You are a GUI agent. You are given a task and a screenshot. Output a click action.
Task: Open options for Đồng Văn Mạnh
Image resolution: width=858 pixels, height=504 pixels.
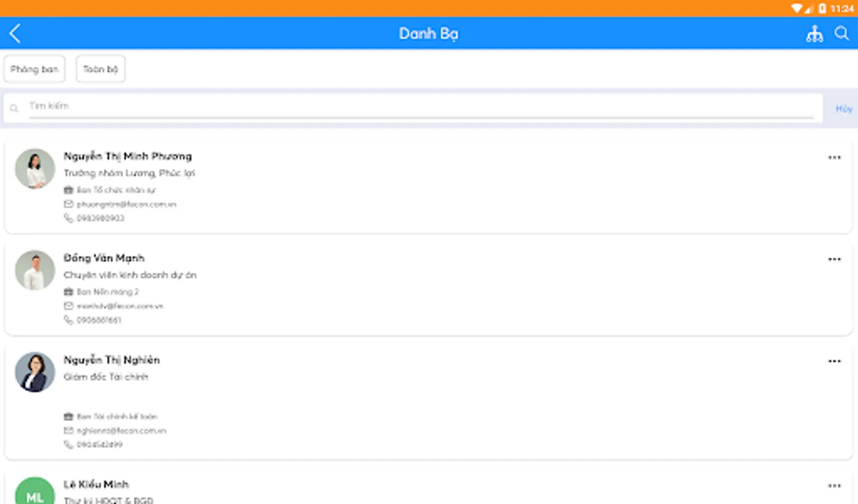tap(834, 259)
